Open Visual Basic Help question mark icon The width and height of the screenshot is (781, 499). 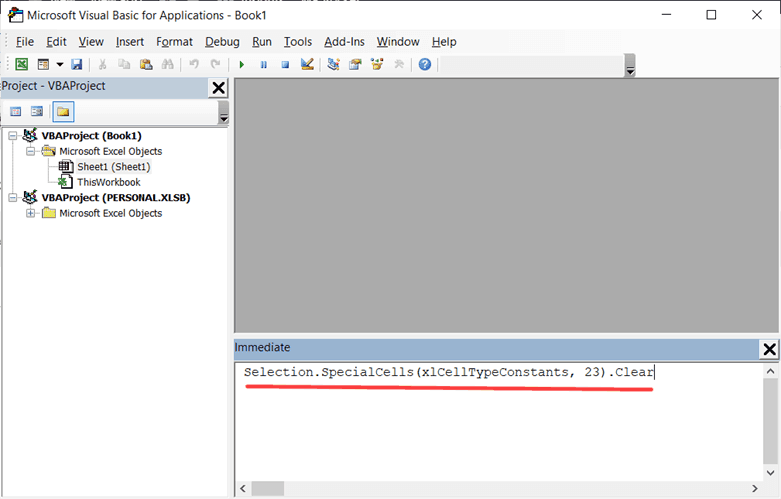[424, 64]
